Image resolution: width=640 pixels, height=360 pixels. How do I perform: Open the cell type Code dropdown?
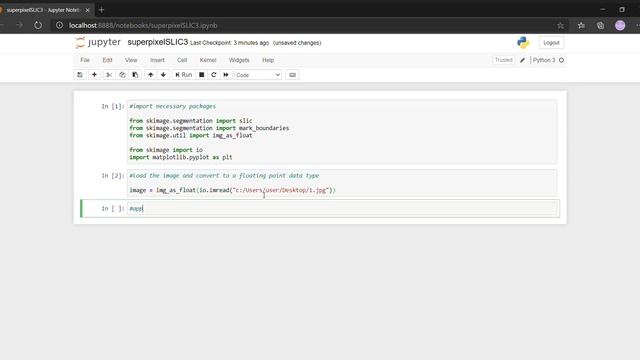[258, 75]
